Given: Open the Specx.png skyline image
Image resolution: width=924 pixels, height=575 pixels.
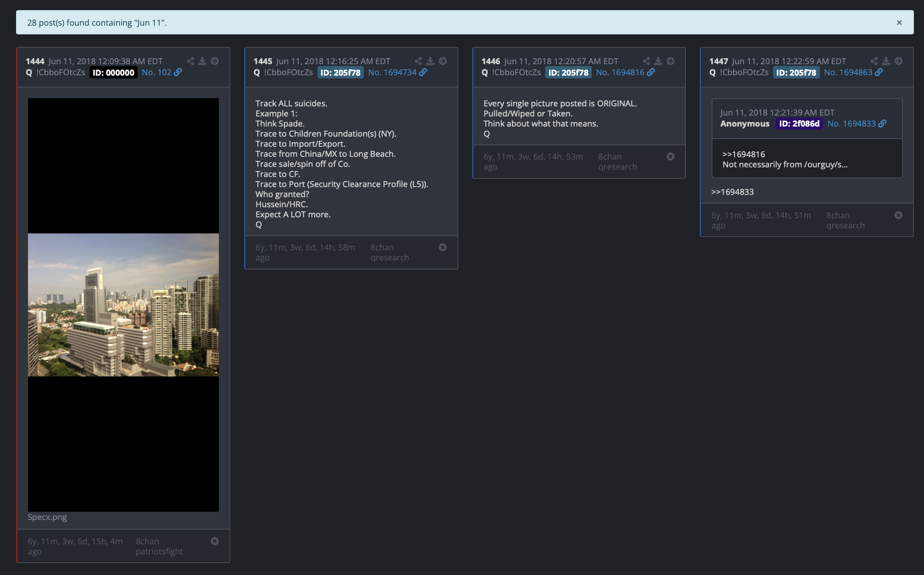Looking at the screenshot, I should 123,305.
